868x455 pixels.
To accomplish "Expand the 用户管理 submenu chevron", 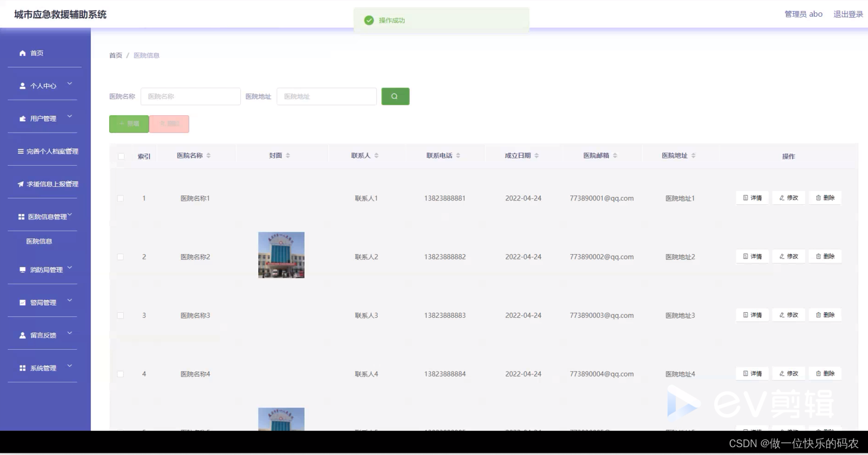I will pyautogui.click(x=69, y=116).
